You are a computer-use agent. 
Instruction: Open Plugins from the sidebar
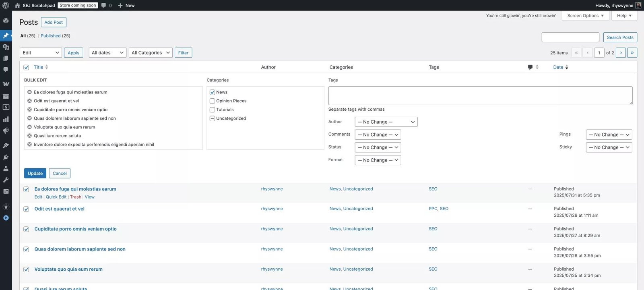[x=6, y=157]
